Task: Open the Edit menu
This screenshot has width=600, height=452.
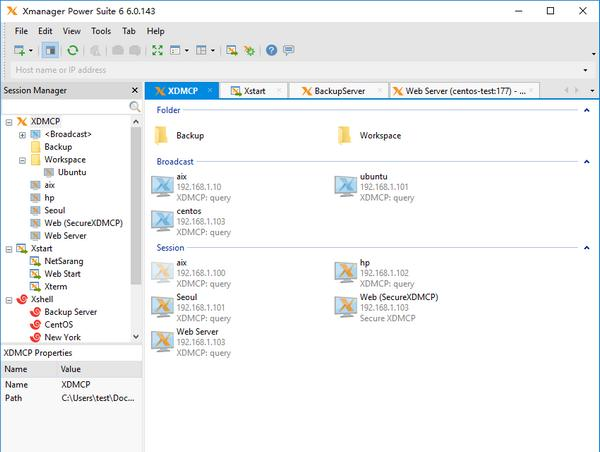Action: point(45,31)
